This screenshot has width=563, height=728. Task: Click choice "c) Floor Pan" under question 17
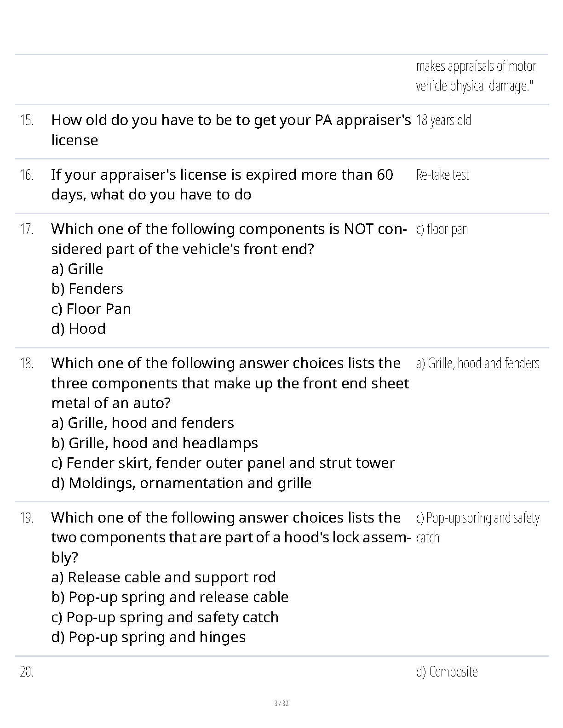[91, 309]
